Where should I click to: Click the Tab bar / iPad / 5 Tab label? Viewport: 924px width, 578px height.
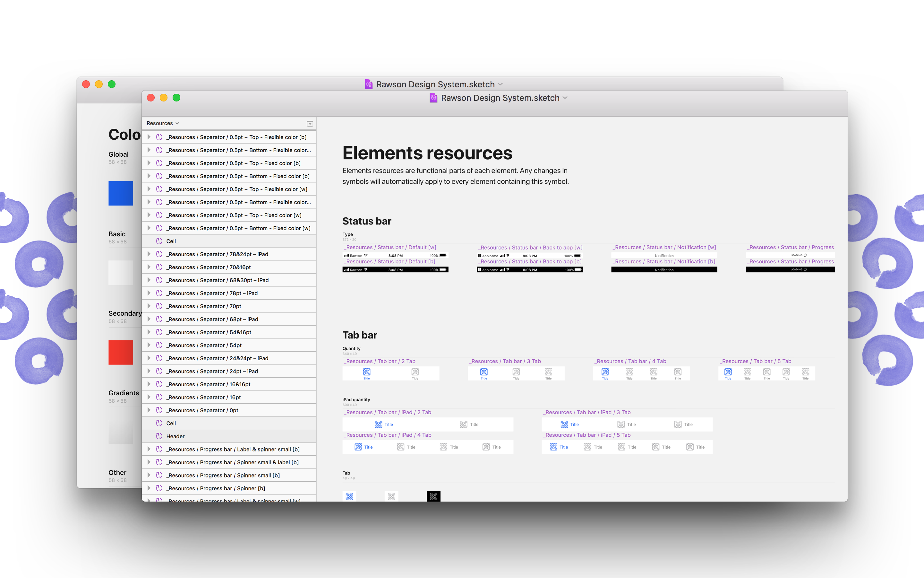(x=586, y=435)
